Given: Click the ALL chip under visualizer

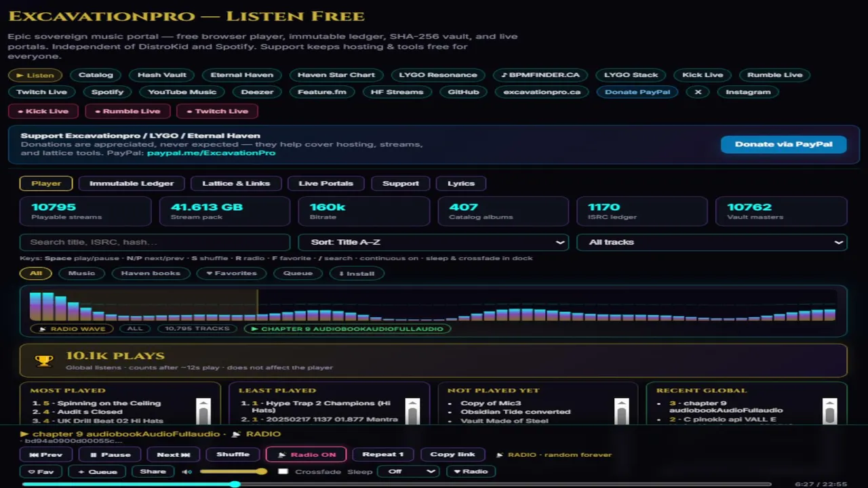Looking at the screenshot, I should (x=135, y=329).
